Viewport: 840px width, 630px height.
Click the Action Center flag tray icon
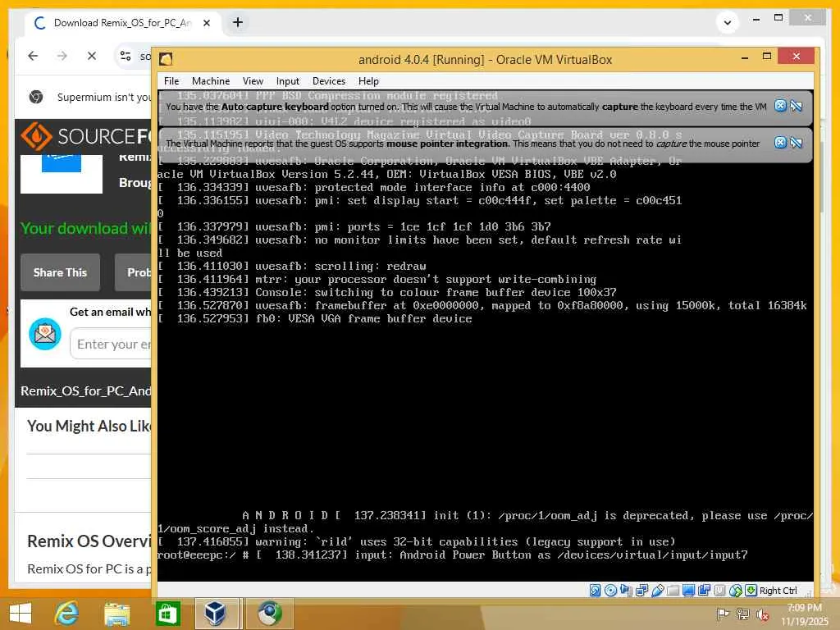pyautogui.click(x=722, y=614)
